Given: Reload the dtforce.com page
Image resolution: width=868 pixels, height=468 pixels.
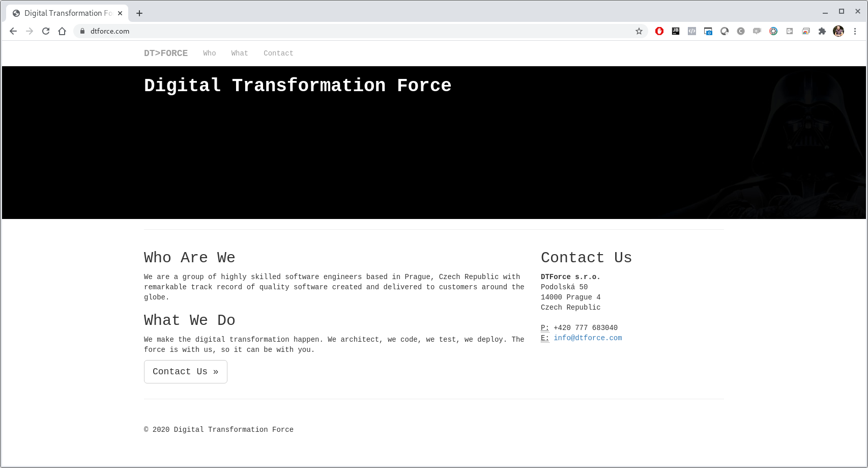Looking at the screenshot, I should pyautogui.click(x=46, y=31).
